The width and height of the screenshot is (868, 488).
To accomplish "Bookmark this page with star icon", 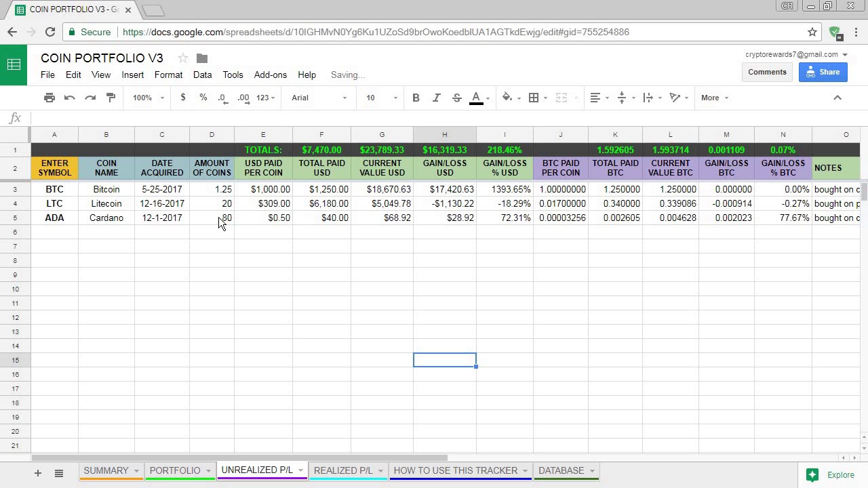I will click(x=812, y=32).
